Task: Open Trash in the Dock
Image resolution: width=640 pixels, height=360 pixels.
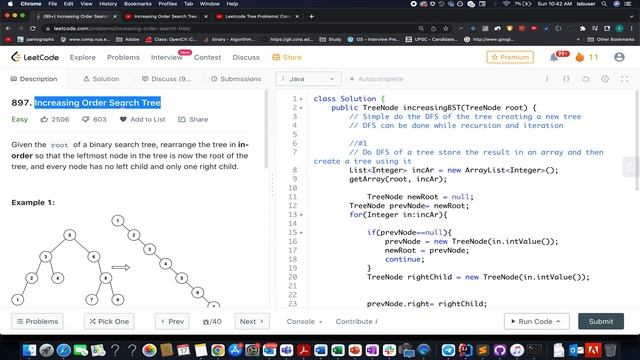Action: 610,350
